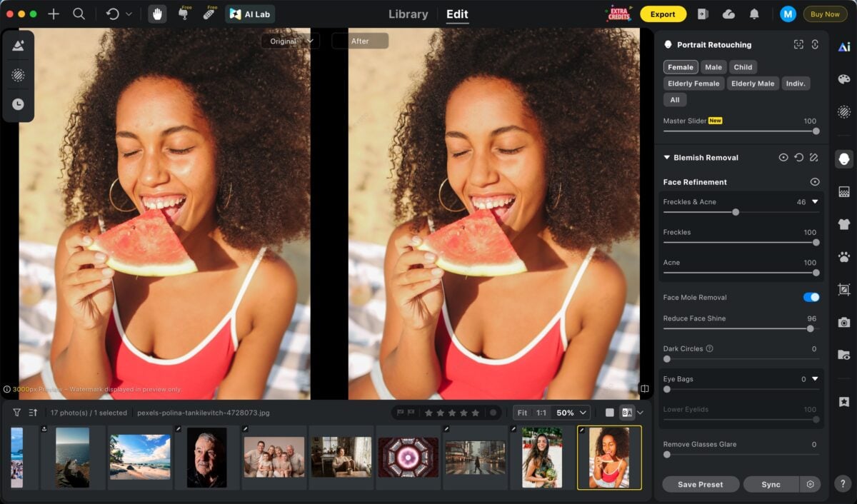Adjust the Acne slider handle
The height and width of the screenshot is (504, 857).
pos(816,273)
